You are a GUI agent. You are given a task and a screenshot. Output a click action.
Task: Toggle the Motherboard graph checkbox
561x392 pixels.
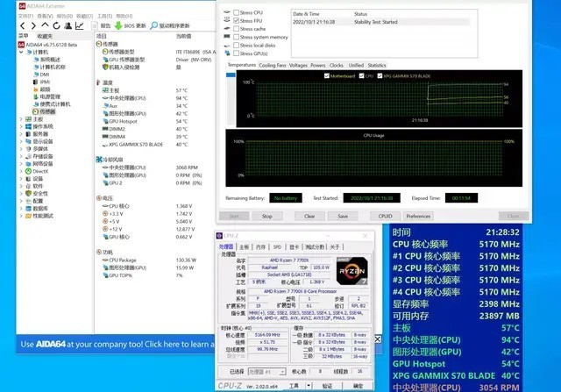(327, 76)
